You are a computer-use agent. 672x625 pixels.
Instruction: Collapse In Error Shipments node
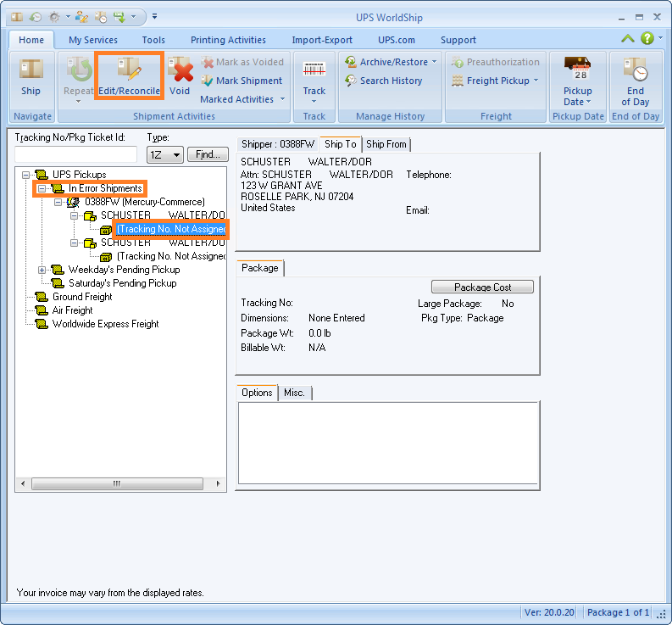click(42, 188)
